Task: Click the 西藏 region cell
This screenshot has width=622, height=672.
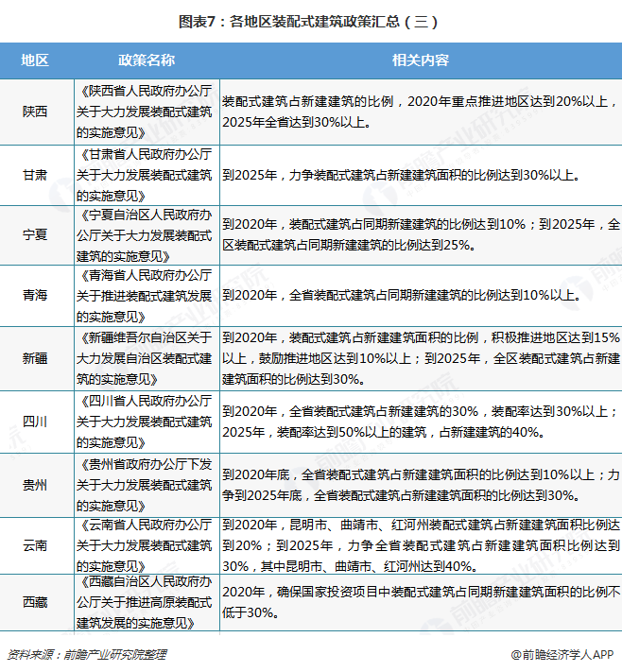Action: pyautogui.click(x=35, y=603)
